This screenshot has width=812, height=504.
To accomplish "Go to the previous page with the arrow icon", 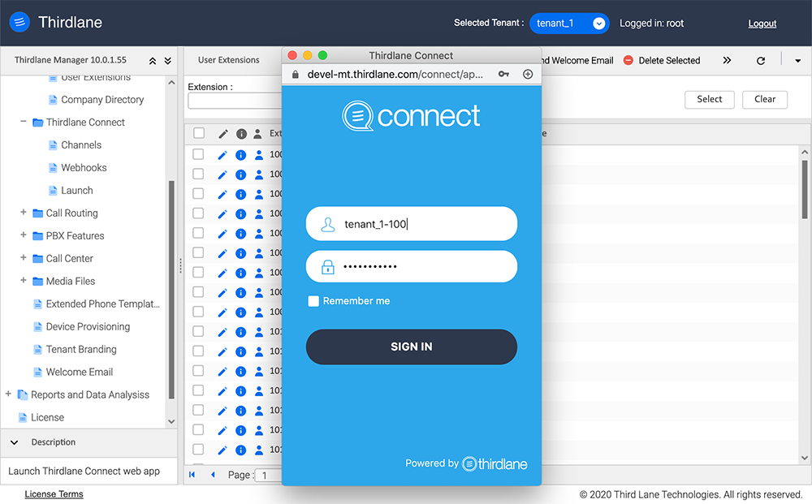I will coord(213,475).
